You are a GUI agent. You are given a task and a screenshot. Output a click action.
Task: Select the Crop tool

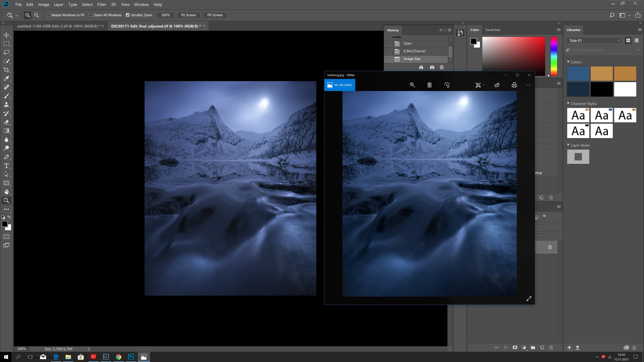click(x=7, y=70)
